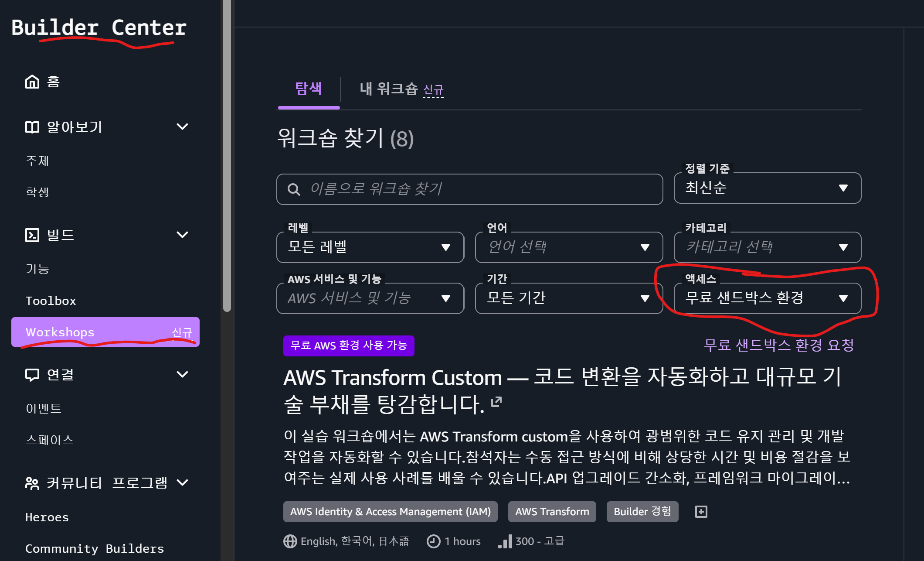Viewport: 924px width, 561px height.
Task: Click the Builder Center logo title
Action: click(x=99, y=27)
